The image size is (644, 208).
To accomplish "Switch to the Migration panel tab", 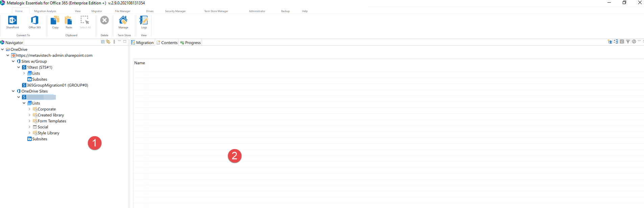I will [x=142, y=43].
